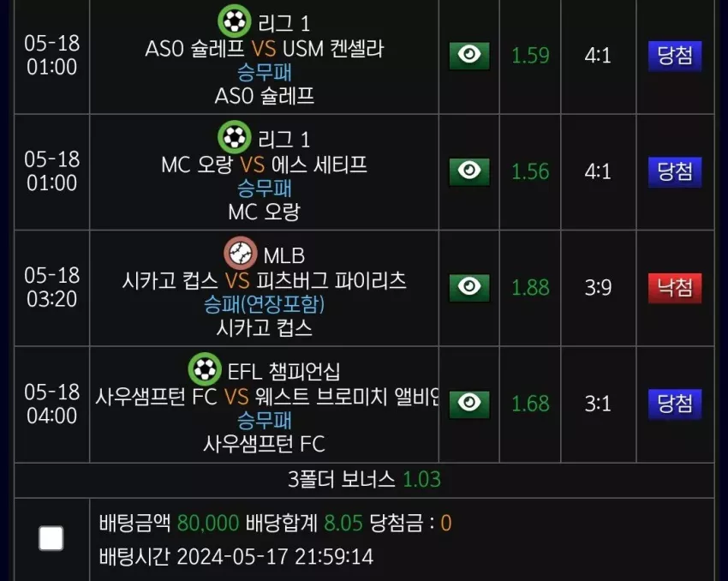The image size is (728, 581).
Task: Select the 승패(연장포함) bet type link
Action: click(264, 304)
